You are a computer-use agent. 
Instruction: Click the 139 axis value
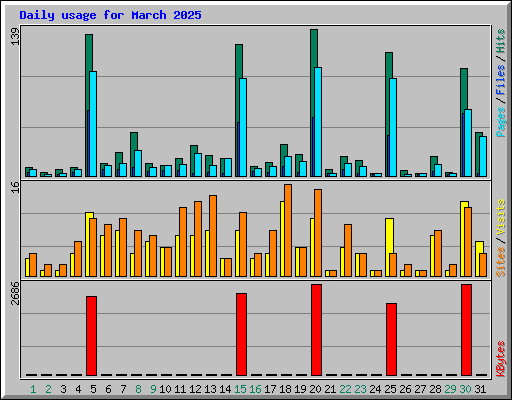15,37
